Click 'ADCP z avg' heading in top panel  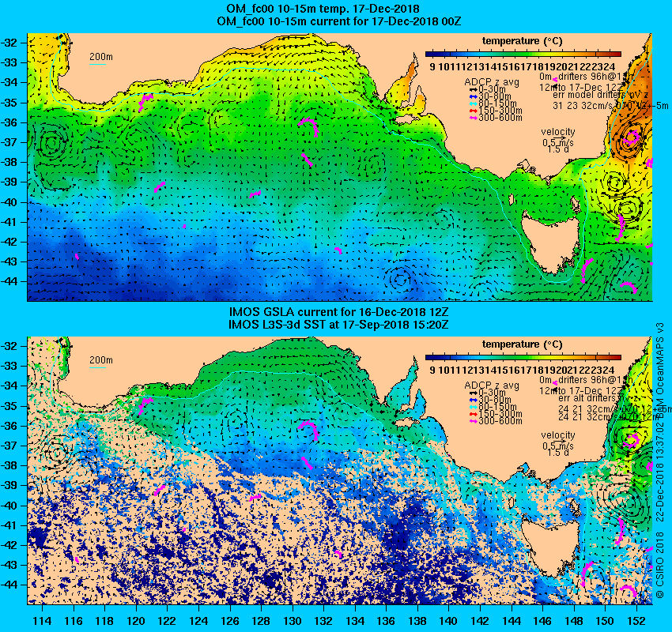pyautogui.click(x=492, y=82)
